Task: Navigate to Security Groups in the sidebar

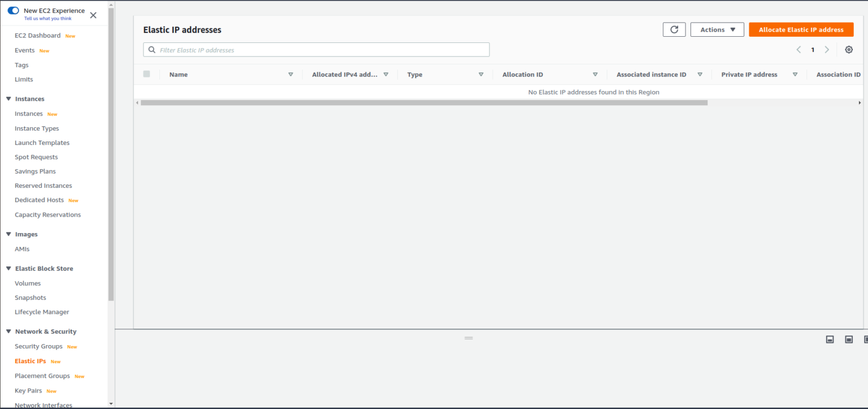Action: [38, 346]
